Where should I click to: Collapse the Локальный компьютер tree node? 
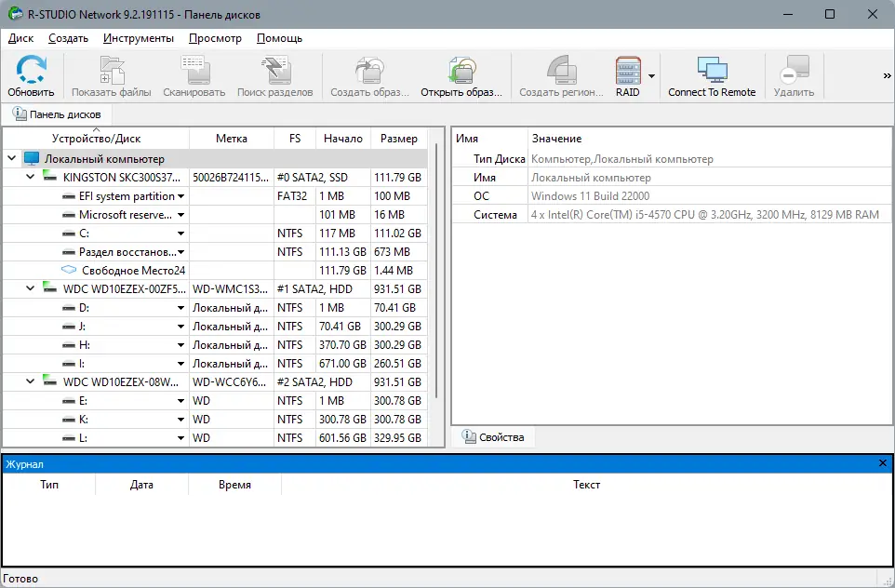[x=11, y=158]
